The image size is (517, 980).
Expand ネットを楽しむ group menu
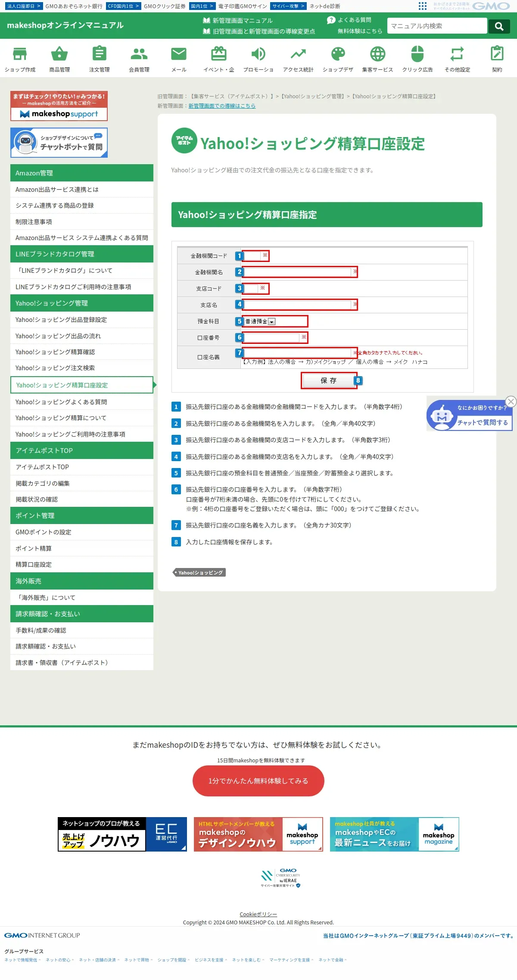248,960
